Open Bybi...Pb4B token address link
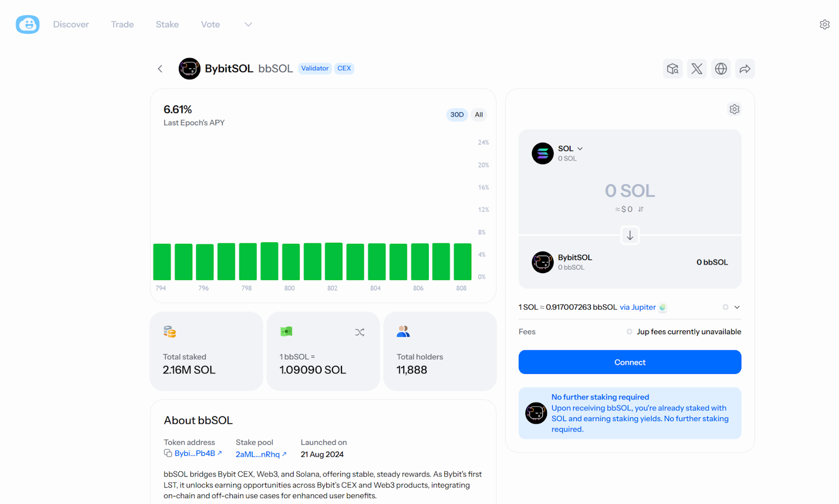839x504 pixels. tap(198, 453)
